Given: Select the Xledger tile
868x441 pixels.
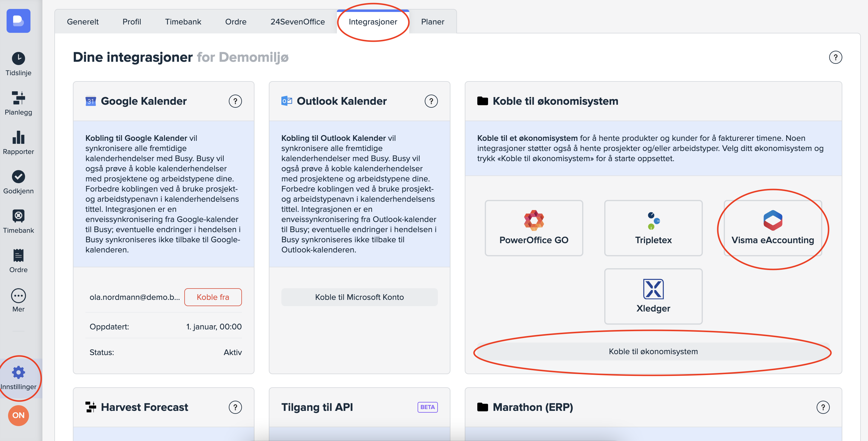Looking at the screenshot, I should point(653,296).
